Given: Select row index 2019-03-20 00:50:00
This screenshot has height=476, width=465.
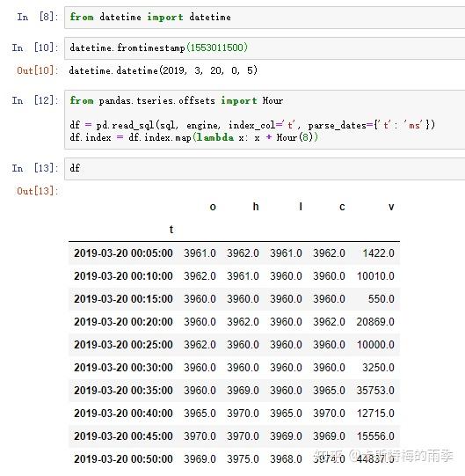Looking at the screenshot, I should tap(123, 459).
